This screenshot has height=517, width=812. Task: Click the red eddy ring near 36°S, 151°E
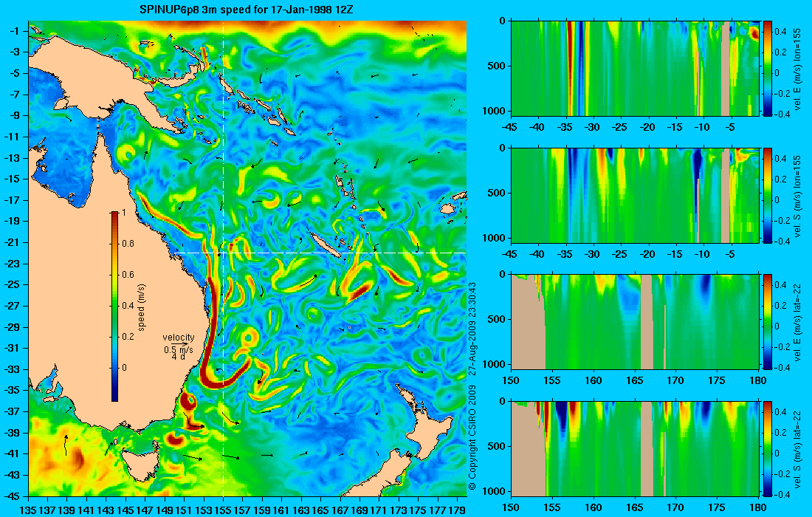[187, 401]
